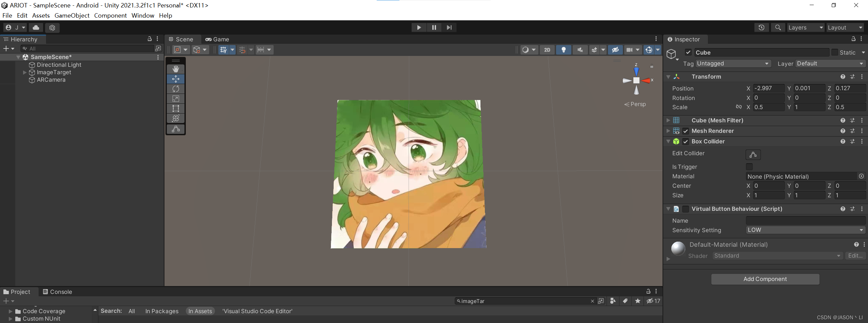Switch to the Game tab
Viewport: 868px width, 323px height.
(x=217, y=39)
